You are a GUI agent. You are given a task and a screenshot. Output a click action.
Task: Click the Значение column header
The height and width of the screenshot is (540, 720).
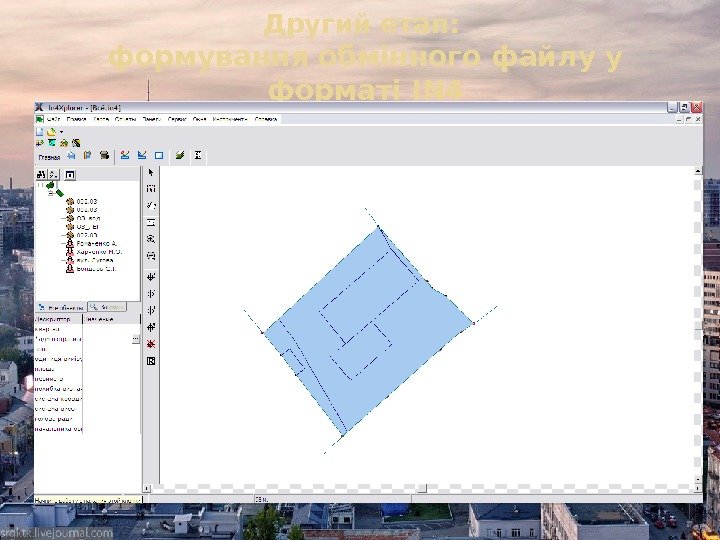[x=112, y=319]
